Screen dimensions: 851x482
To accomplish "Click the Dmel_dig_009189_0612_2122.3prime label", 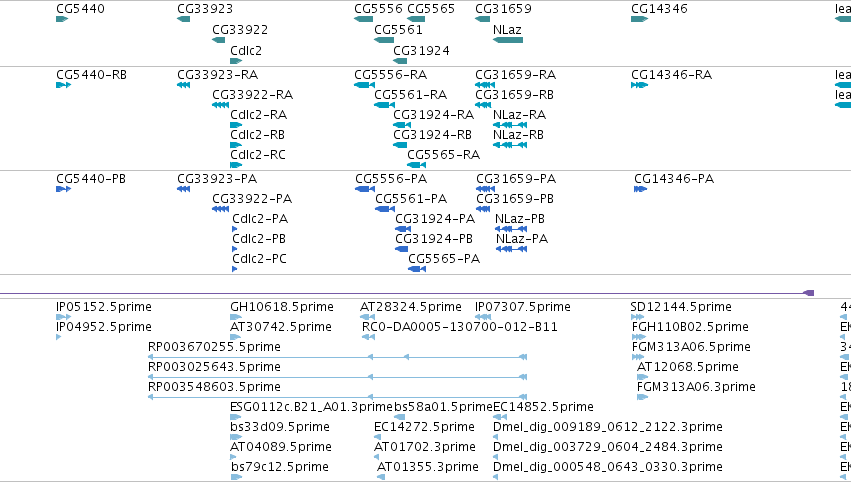I will (608, 428).
